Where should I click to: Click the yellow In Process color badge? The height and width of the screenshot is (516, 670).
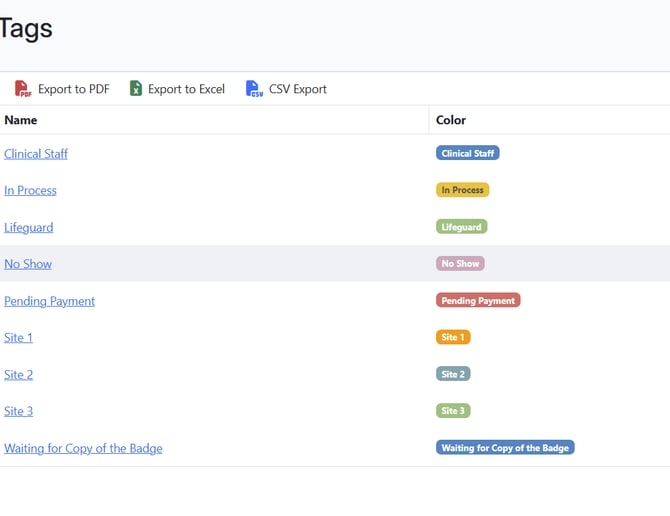[x=462, y=190]
